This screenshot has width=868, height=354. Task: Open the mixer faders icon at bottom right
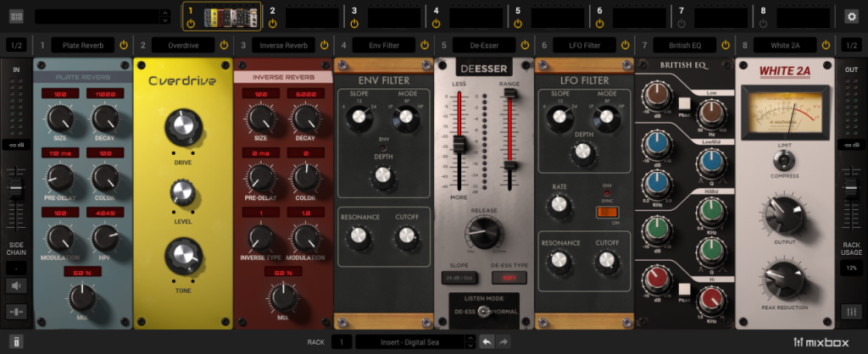click(851, 312)
